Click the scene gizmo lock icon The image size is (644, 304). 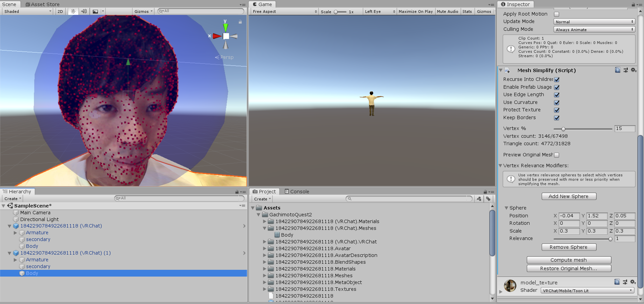point(240,22)
